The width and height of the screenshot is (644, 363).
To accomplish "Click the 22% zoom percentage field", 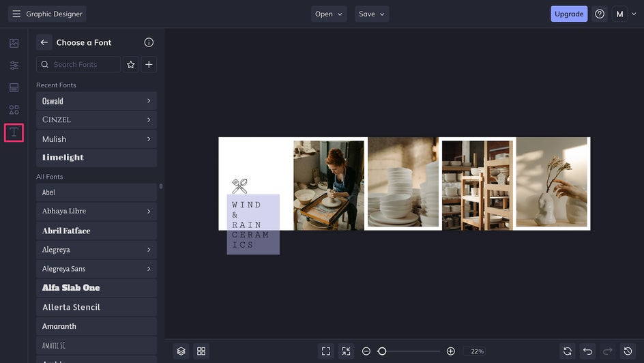I will (475, 351).
